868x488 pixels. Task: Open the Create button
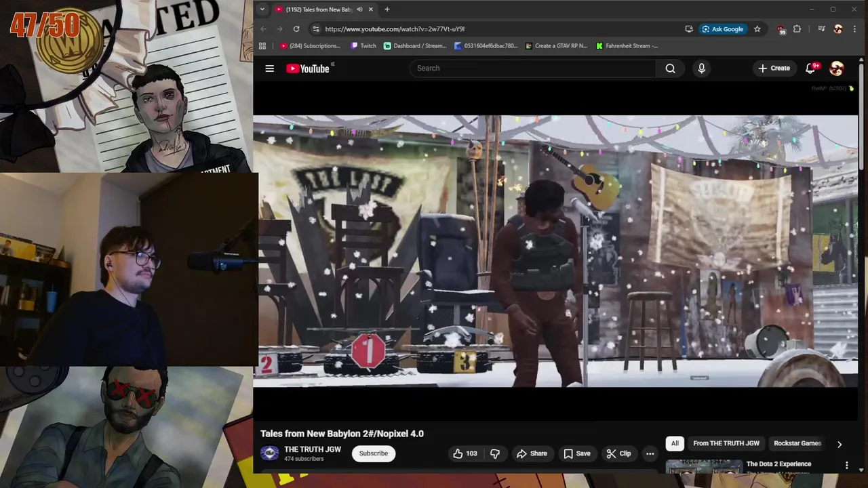pyautogui.click(x=774, y=68)
